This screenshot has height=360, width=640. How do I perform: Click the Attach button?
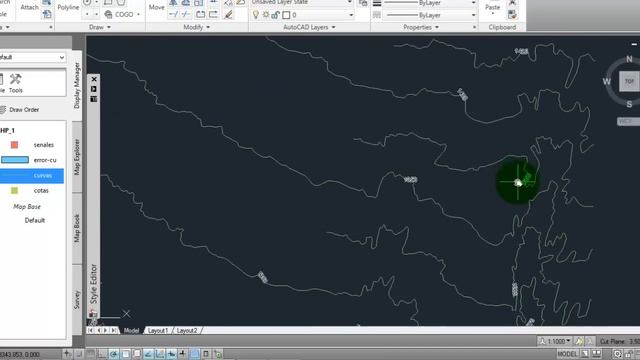29,7
